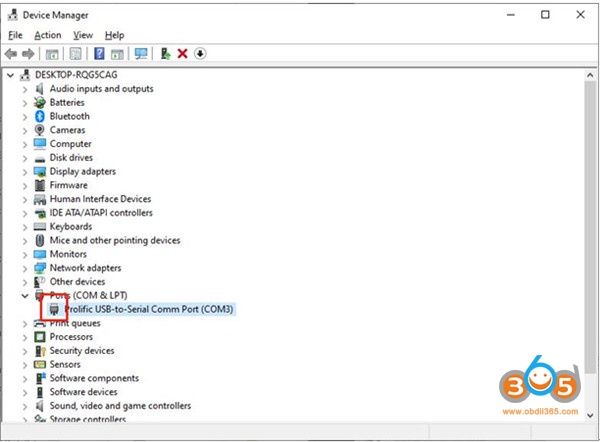Select the Human Interface Devices entry
600x442 pixels.
click(x=100, y=199)
